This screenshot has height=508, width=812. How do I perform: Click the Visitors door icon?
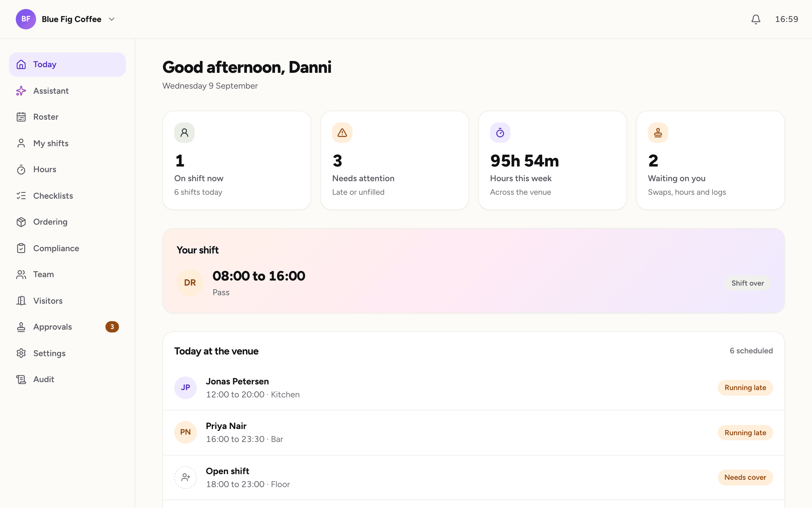pyautogui.click(x=21, y=301)
